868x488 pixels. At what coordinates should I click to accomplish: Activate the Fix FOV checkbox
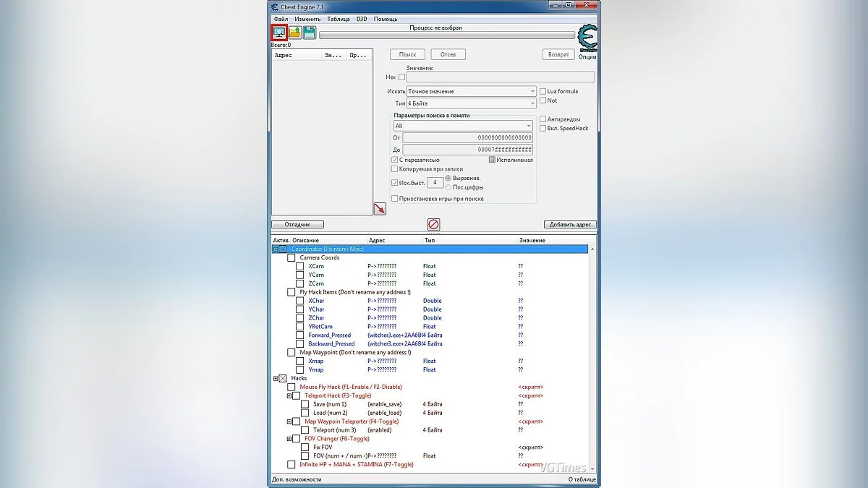(x=305, y=448)
